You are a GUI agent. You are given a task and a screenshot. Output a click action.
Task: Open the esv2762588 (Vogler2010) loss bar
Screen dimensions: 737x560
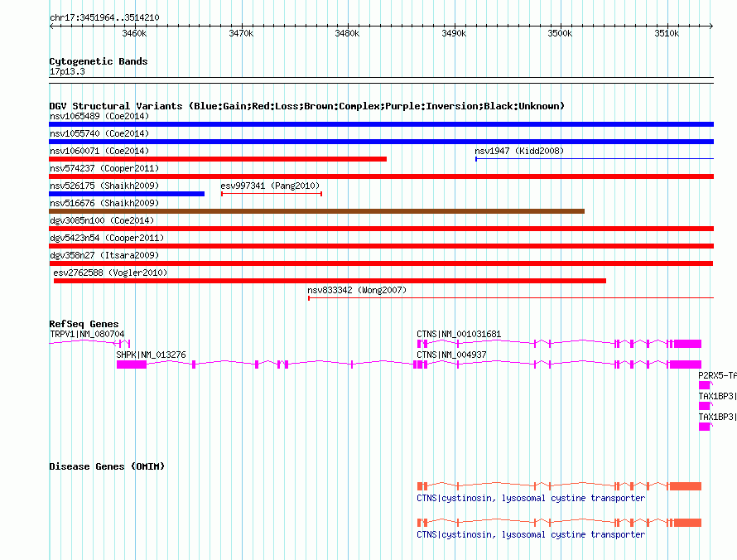(x=330, y=281)
